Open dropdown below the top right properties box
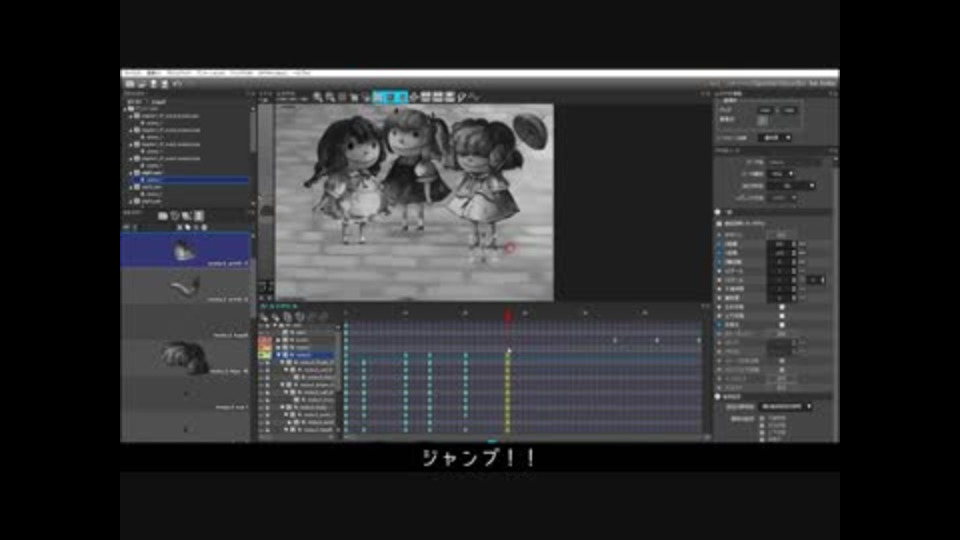 coord(774,138)
